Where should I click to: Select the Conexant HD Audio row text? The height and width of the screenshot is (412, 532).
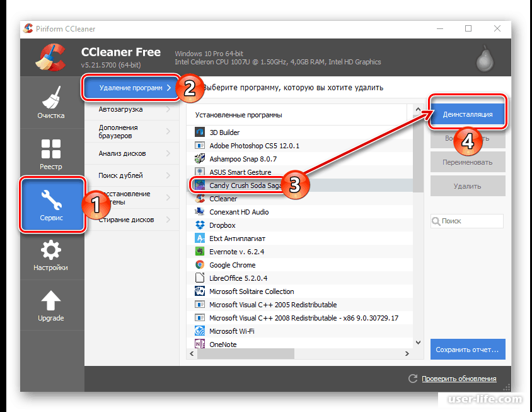pyautogui.click(x=239, y=212)
